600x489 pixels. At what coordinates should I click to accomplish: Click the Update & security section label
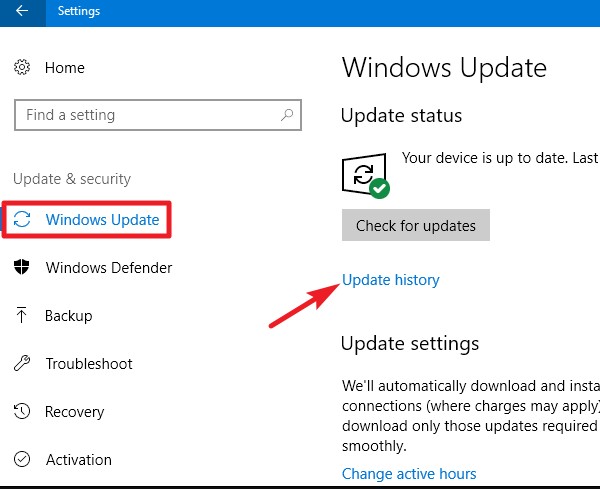click(72, 179)
